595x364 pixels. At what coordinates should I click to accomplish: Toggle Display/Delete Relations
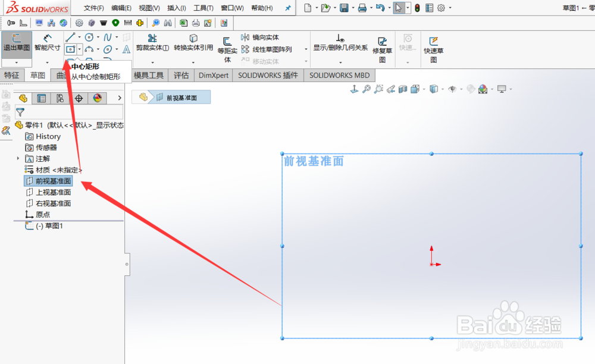click(340, 46)
